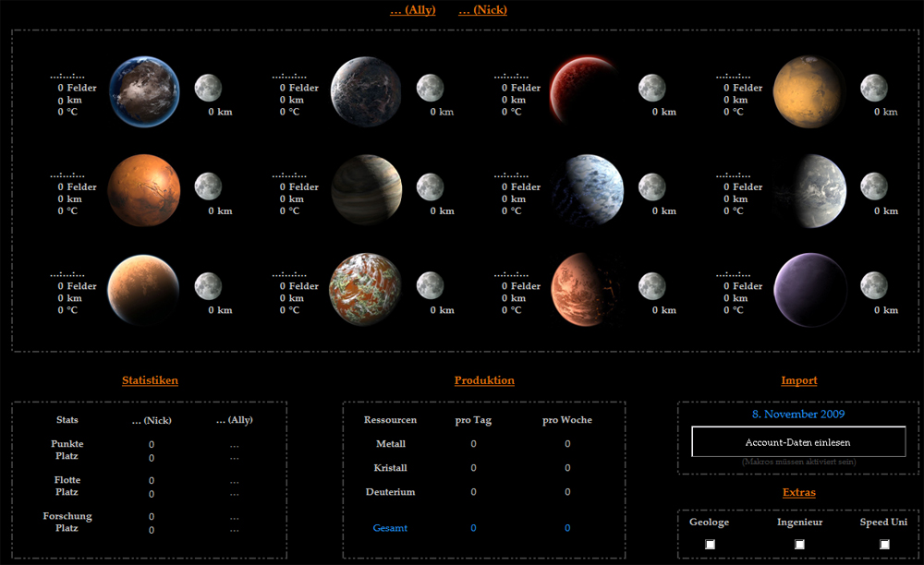Select the dark purple planet
The image size is (924, 565).
810,289
